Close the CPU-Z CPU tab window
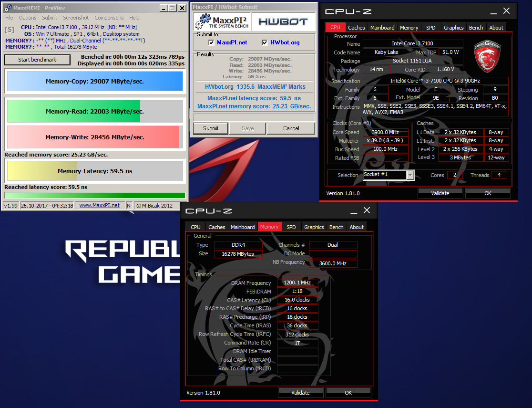This screenshot has height=408, width=532. (507, 11)
